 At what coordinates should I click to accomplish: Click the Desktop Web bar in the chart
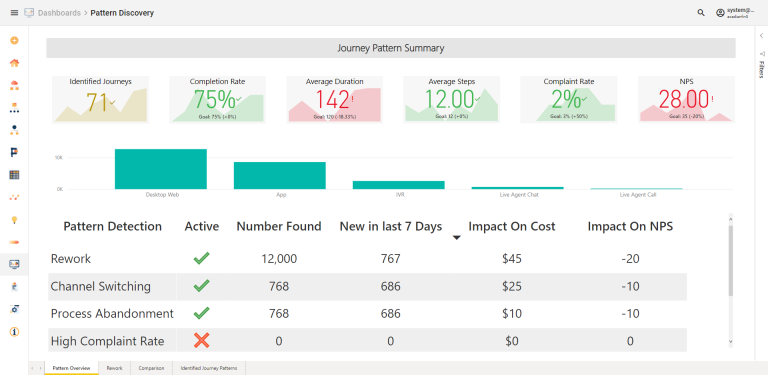(161, 169)
